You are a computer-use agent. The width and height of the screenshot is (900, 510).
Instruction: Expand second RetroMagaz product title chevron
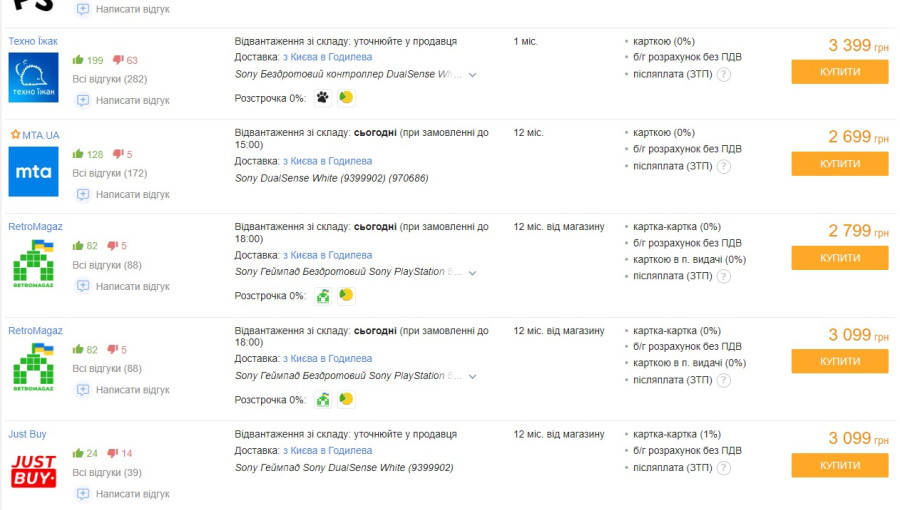click(472, 376)
